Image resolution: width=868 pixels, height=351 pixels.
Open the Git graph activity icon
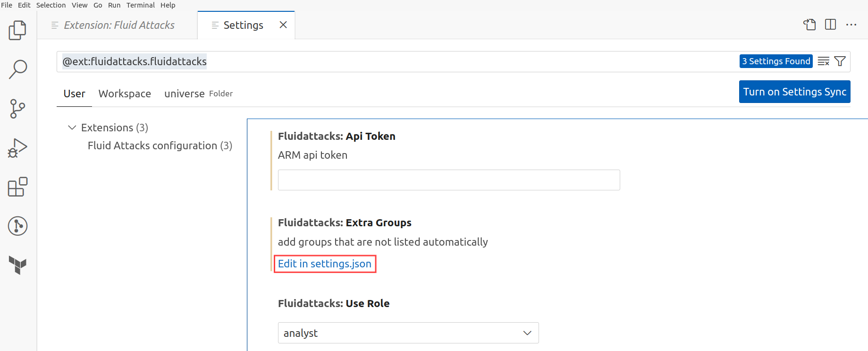pyautogui.click(x=18, y=226)
